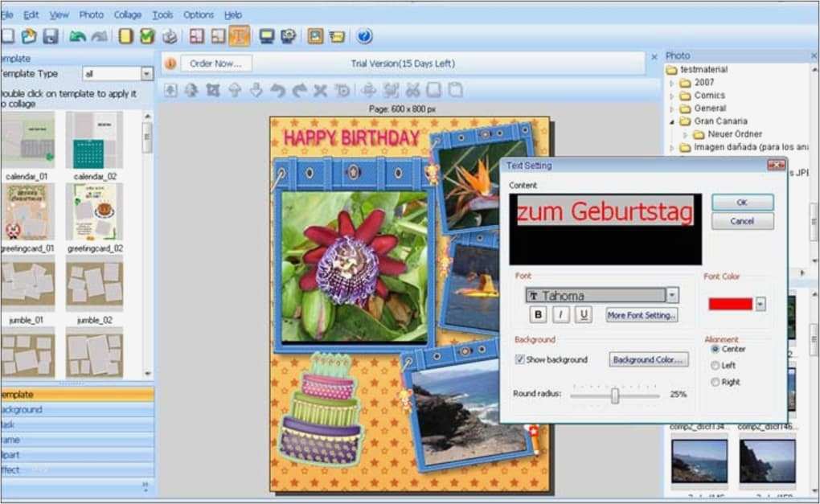Open an existing collage file
The width and height of the screenshot is (820, 504).
pyautogui.click(x=29, y=36)
